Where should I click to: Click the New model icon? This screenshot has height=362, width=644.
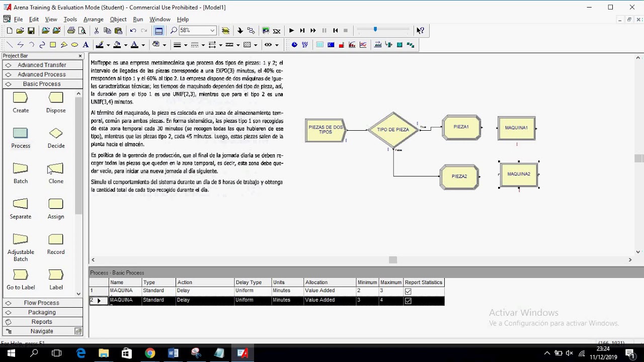click(x=9, y=31)
